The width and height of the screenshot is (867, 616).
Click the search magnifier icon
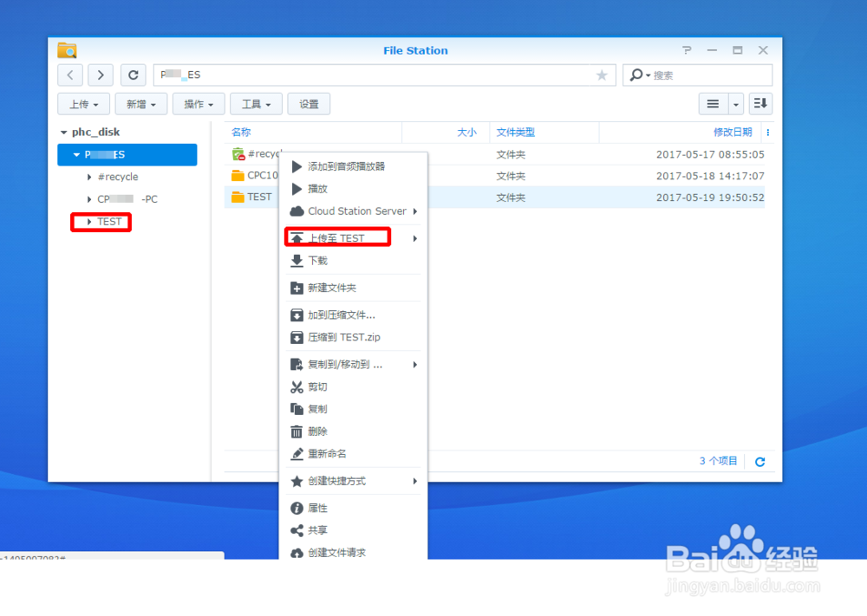pyautogui.click(x=636, y=75)
